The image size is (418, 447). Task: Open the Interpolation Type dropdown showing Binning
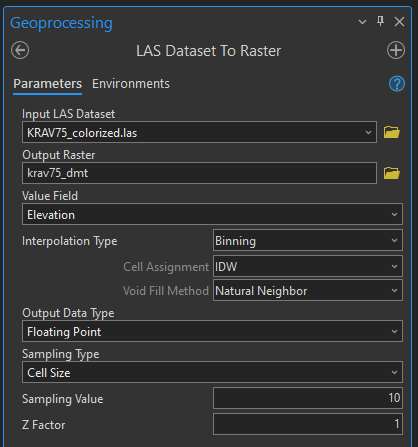(308, 240)
